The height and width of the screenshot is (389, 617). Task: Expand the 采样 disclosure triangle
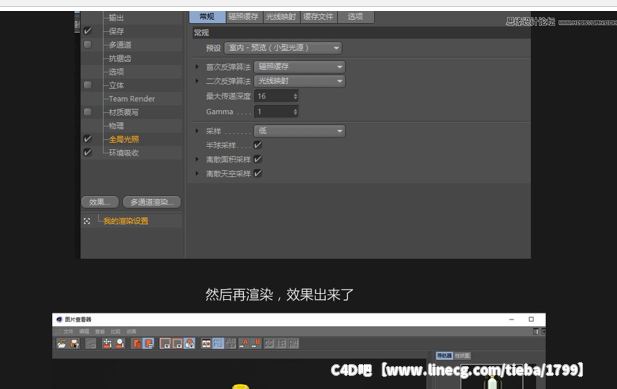point(197,131)
